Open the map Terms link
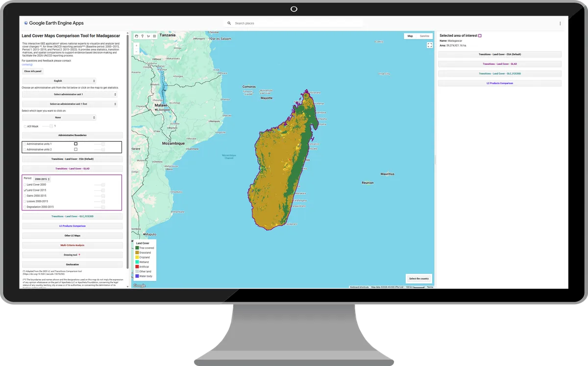Viewport: 588px width, 366px height. pyautogui.click(x=430, y=287)
